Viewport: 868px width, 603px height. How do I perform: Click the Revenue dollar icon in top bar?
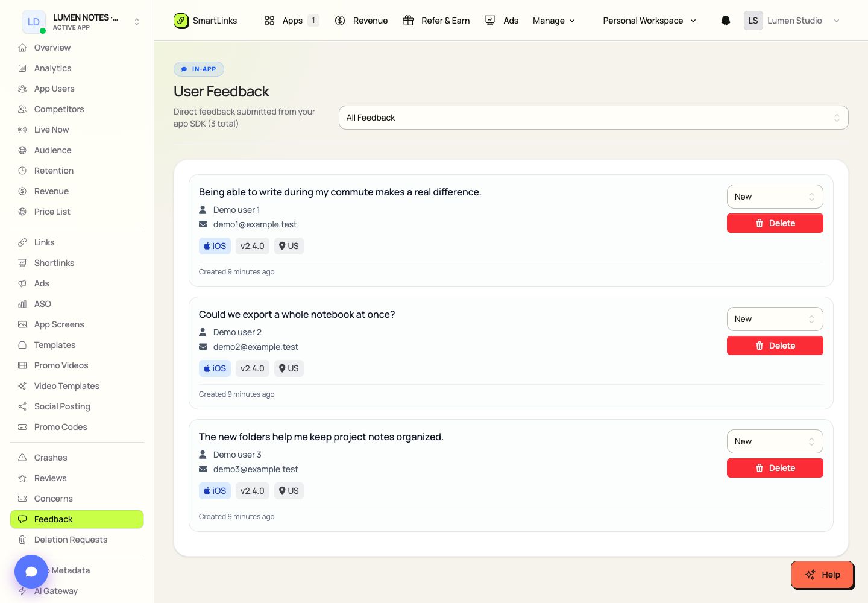[340, 21]
